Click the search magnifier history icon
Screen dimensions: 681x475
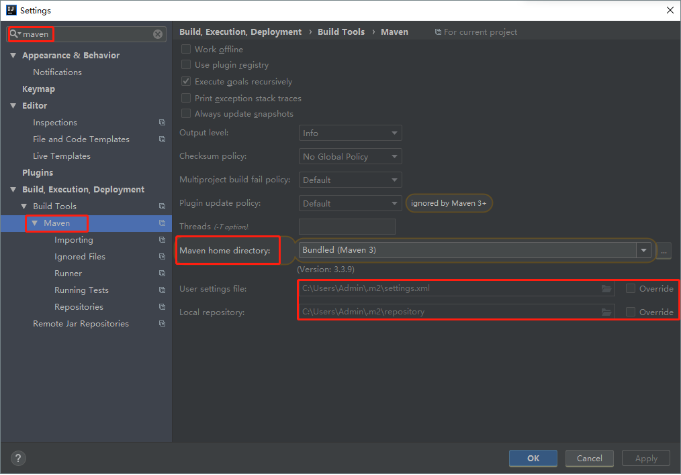coord(15,34)
